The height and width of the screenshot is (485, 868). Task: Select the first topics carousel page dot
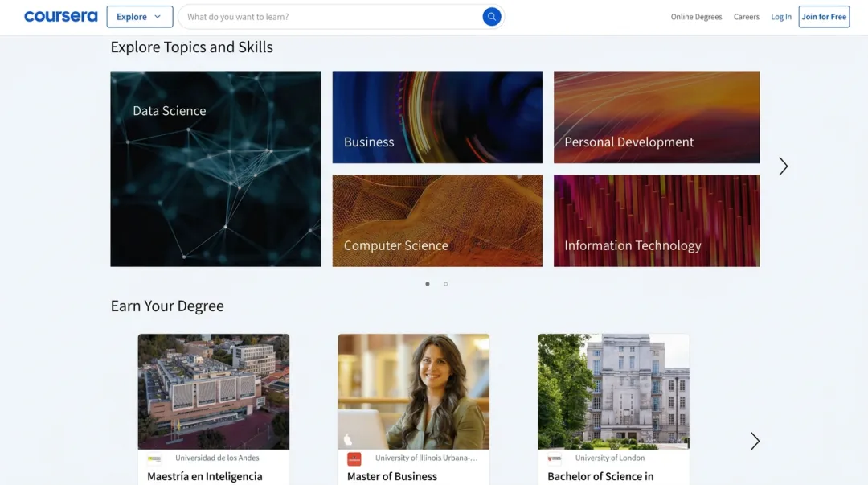point(428,284)
